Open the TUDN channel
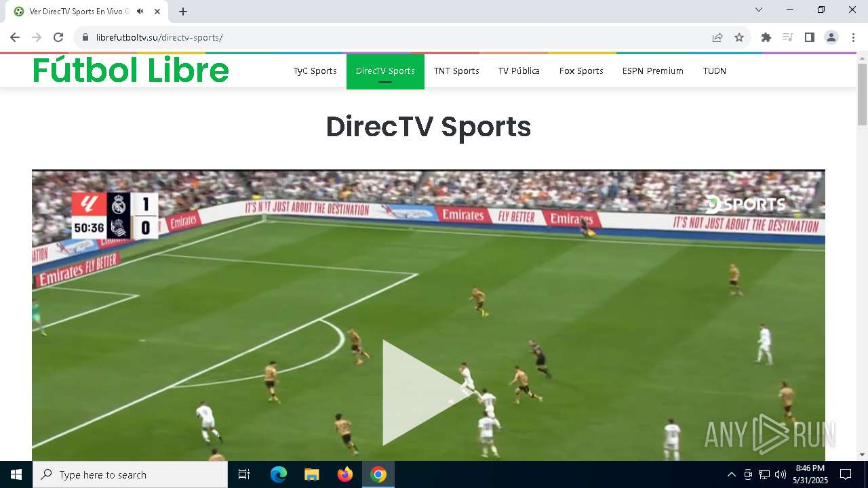The height and width of the screenshot is (488, 868). coord(715,70)
